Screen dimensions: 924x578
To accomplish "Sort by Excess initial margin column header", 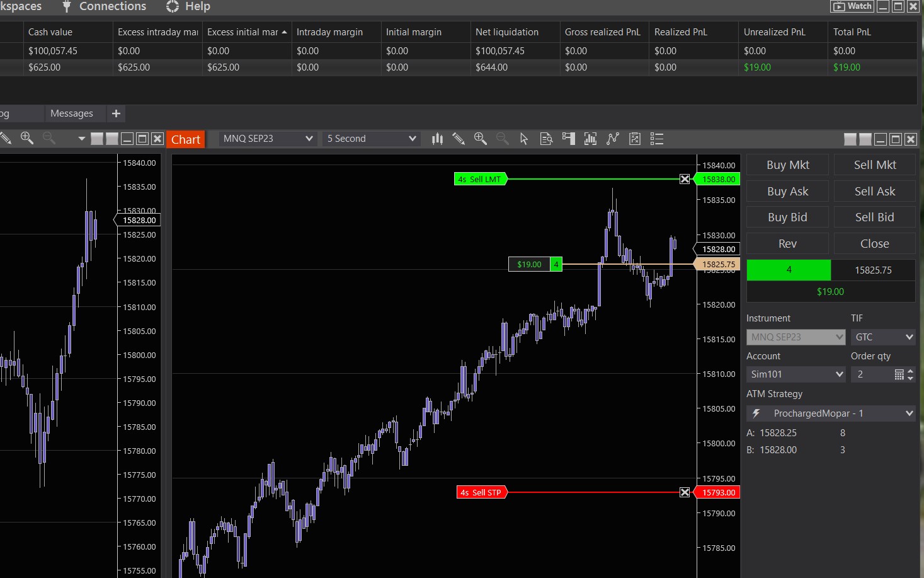I will (x=247, y=32).
